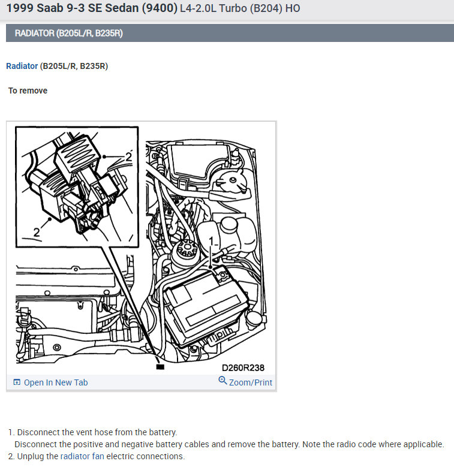Open the radiator fan link in step 2
This screenshot has height=476, width=454.
coord(82,456)
